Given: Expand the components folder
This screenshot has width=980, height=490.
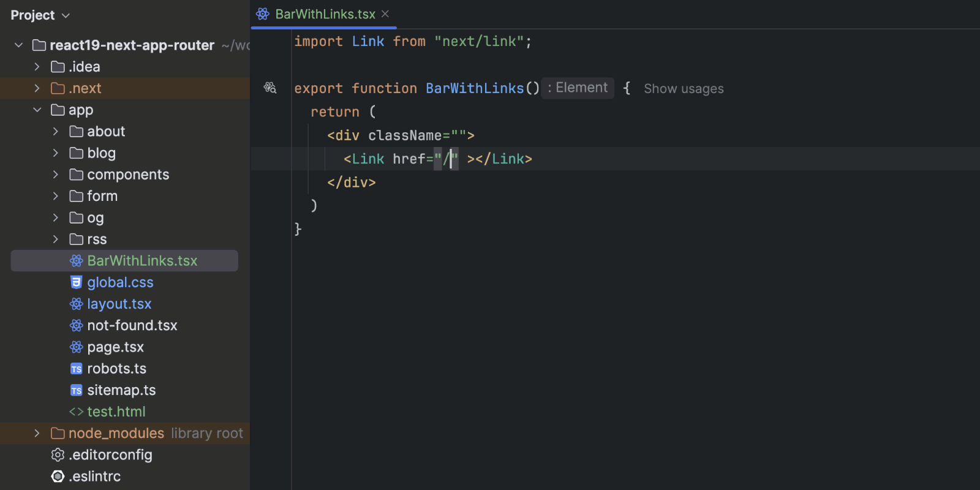Looking at the screenshot, I should point(55,175).
